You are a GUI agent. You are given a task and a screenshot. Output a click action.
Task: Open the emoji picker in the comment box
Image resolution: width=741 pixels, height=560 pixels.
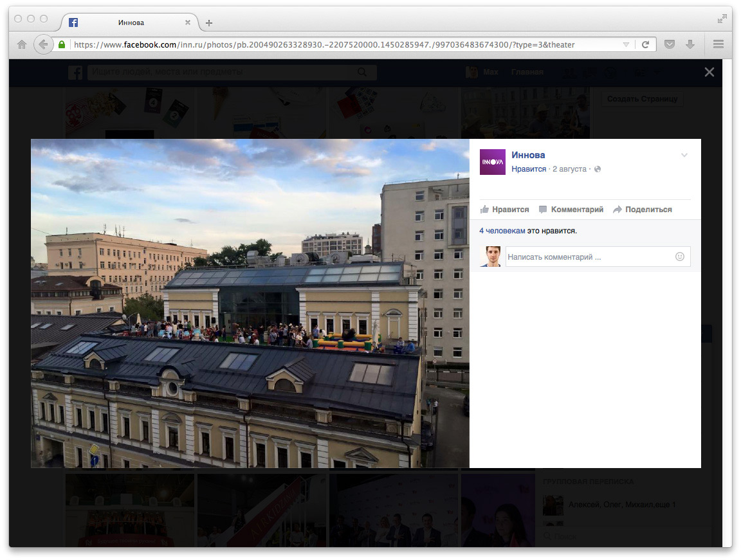tap(680, 257)
